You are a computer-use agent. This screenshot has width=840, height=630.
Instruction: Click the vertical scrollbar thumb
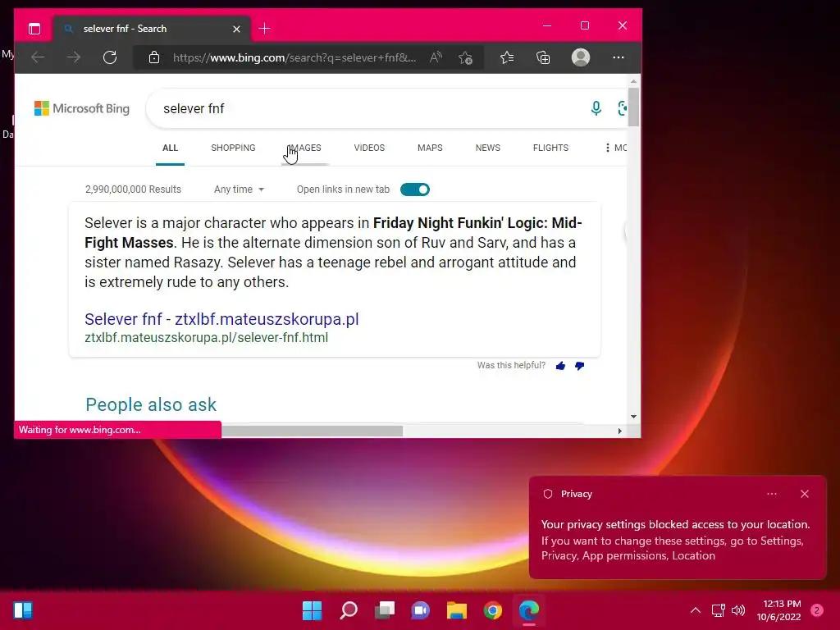click(633, 107)
